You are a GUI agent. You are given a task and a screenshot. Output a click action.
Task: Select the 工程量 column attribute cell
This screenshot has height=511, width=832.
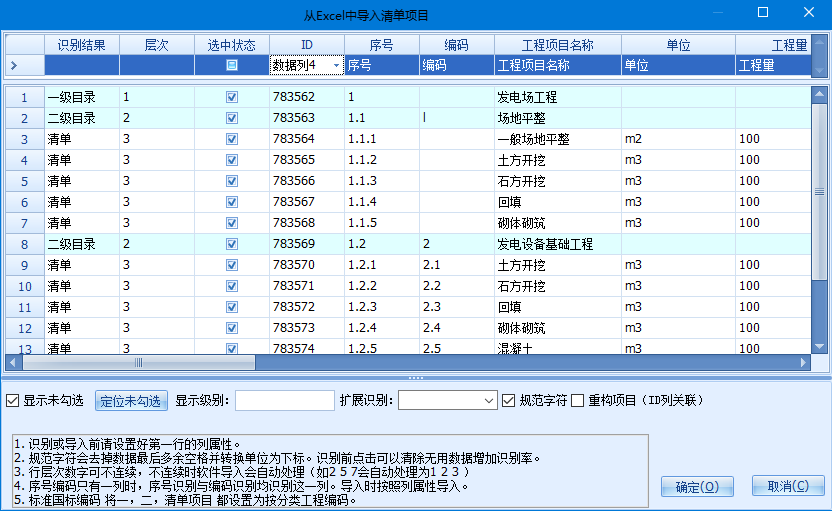click(773, 65)
